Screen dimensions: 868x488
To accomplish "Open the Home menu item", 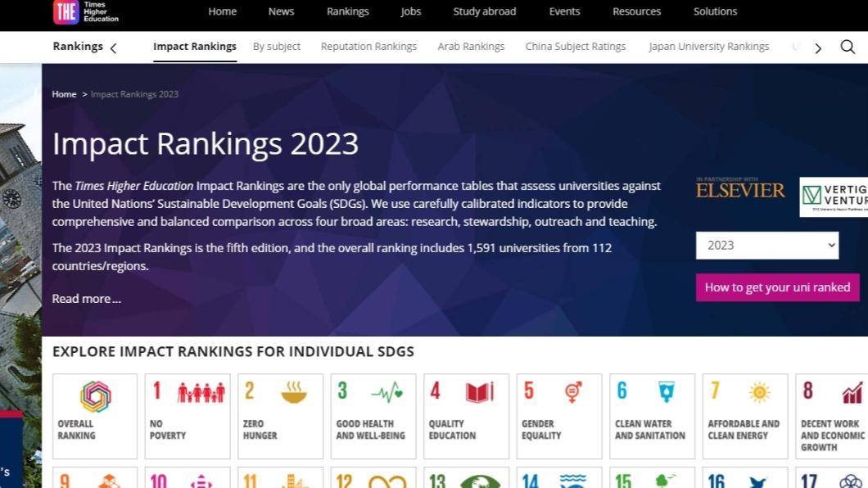I will 223,11.
